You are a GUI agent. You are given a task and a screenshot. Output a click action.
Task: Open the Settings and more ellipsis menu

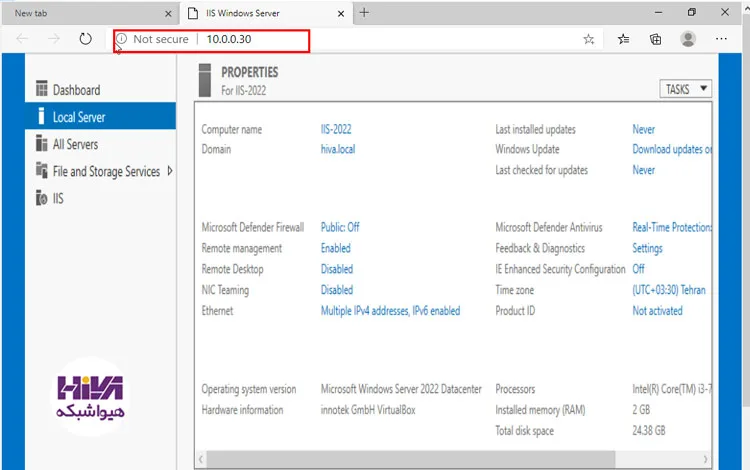coord(721,39)
